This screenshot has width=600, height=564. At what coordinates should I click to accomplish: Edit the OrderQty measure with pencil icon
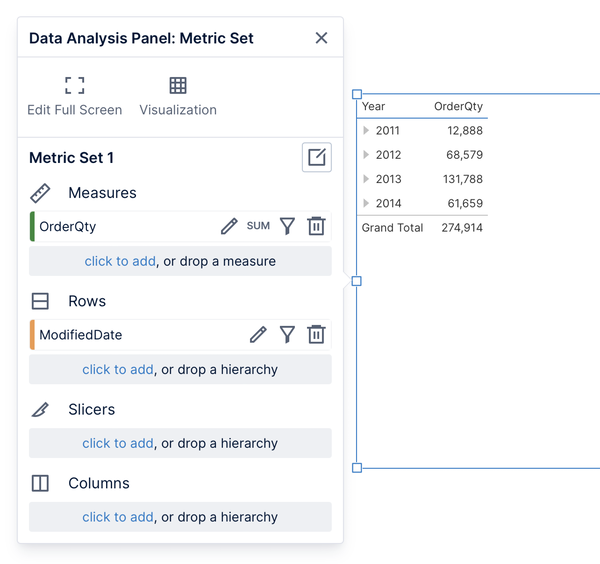[229, 226]
